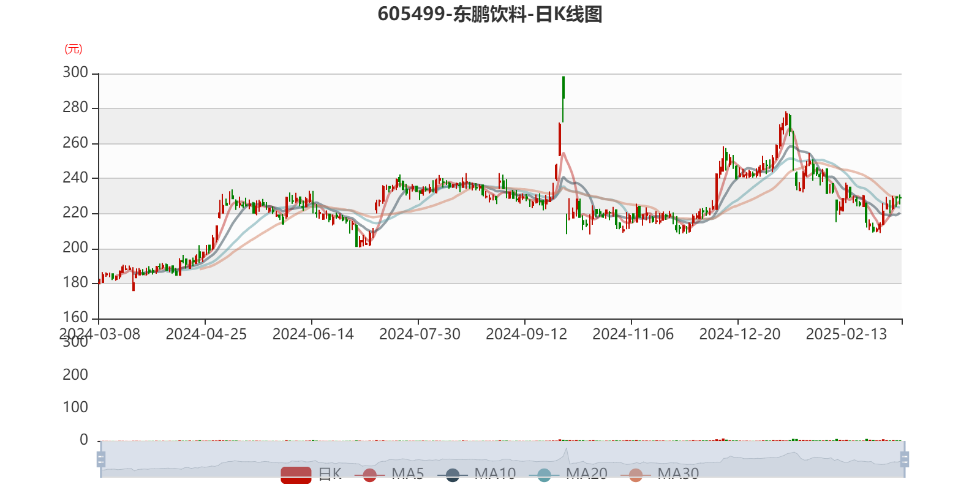Click the (元) unit label
The image size is (980, 490).
[73, 49]
